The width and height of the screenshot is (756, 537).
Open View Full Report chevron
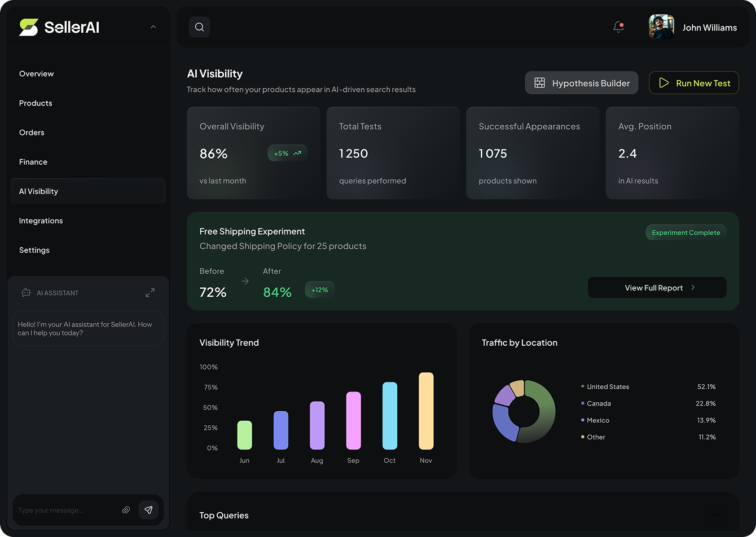pos(693,287)
